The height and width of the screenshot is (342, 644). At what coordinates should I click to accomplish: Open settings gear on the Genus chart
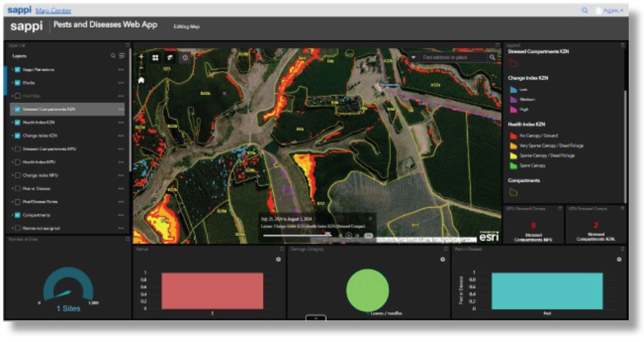(278, 260)
